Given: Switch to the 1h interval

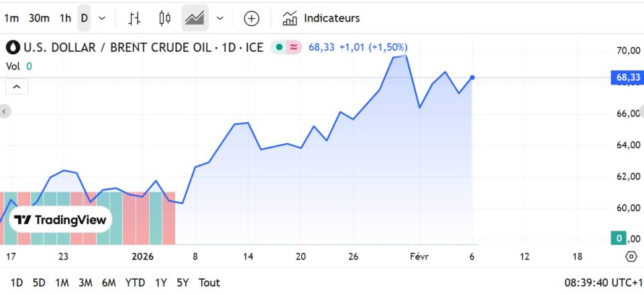Looking at the screenshot, I should click(65, 18).
